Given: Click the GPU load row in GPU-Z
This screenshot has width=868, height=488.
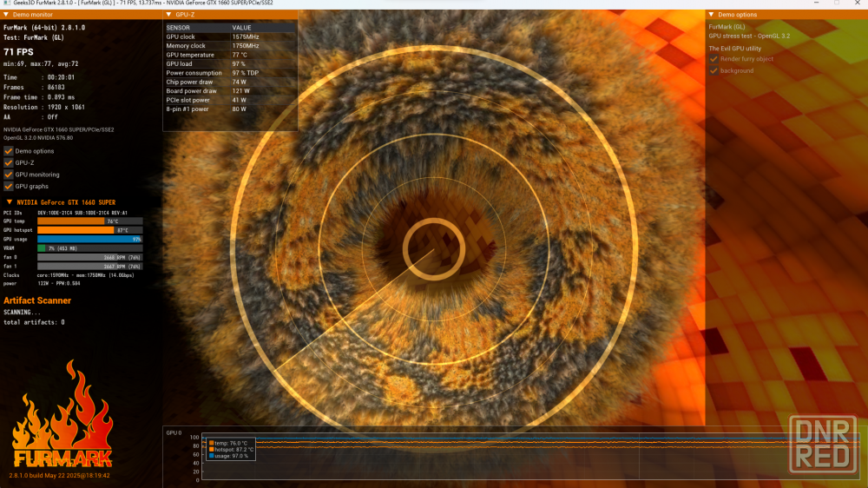Looking at the screenshot, I should (x=230, y=63).
